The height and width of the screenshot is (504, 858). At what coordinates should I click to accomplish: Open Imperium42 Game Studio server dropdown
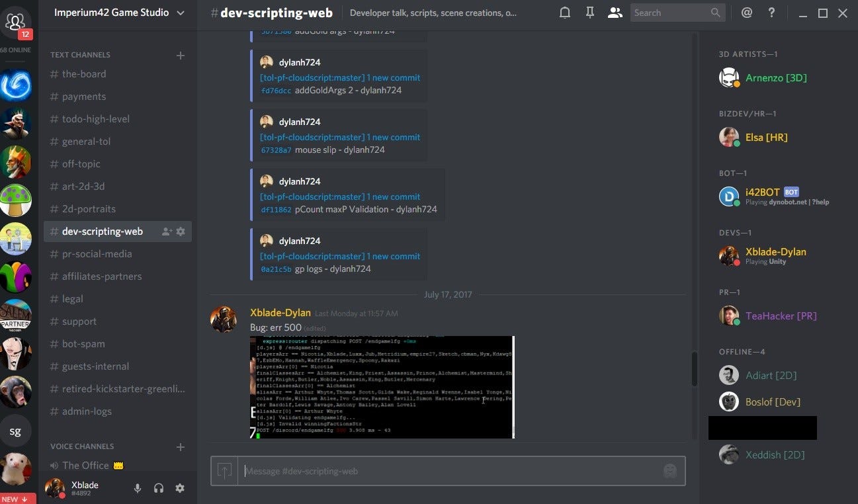click(x=119, y=13)
